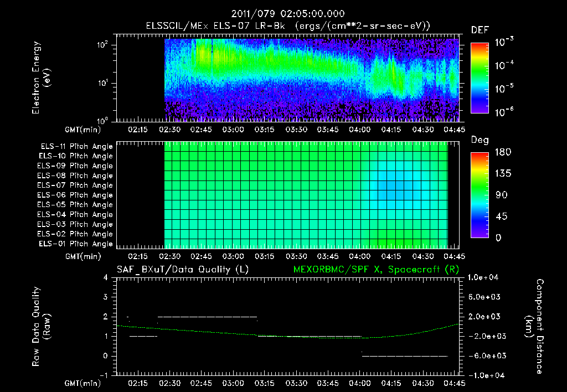Click the 03:30 tick under pitch angle panel
Viewport: 567px width, 392px height.
[x=296, y=257]
